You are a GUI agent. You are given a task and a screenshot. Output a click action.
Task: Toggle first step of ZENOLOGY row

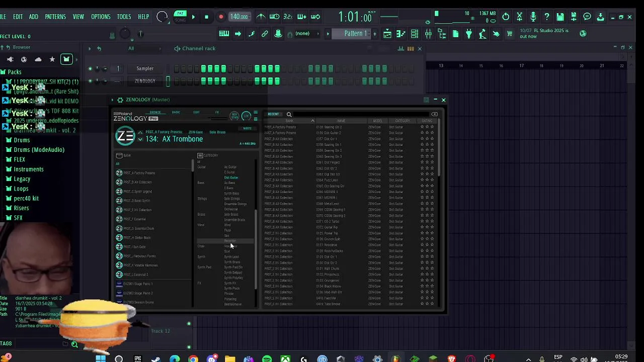click(177, 81)
